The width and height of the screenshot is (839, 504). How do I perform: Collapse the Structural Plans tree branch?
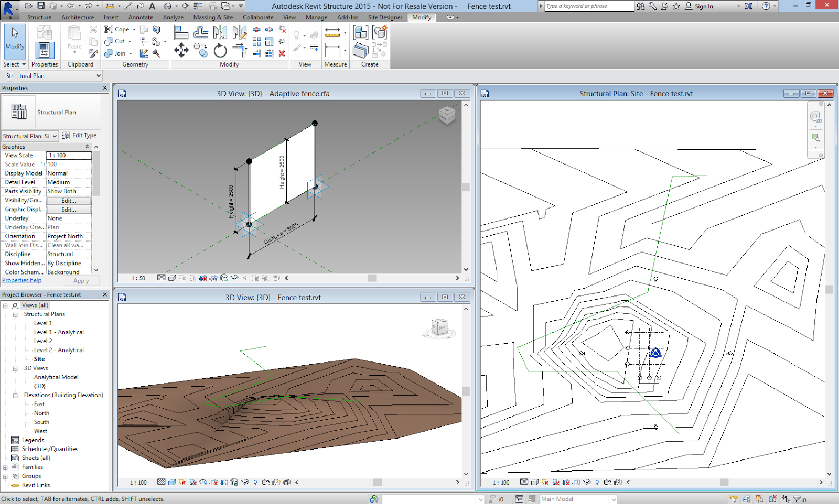tap(16, 314)
